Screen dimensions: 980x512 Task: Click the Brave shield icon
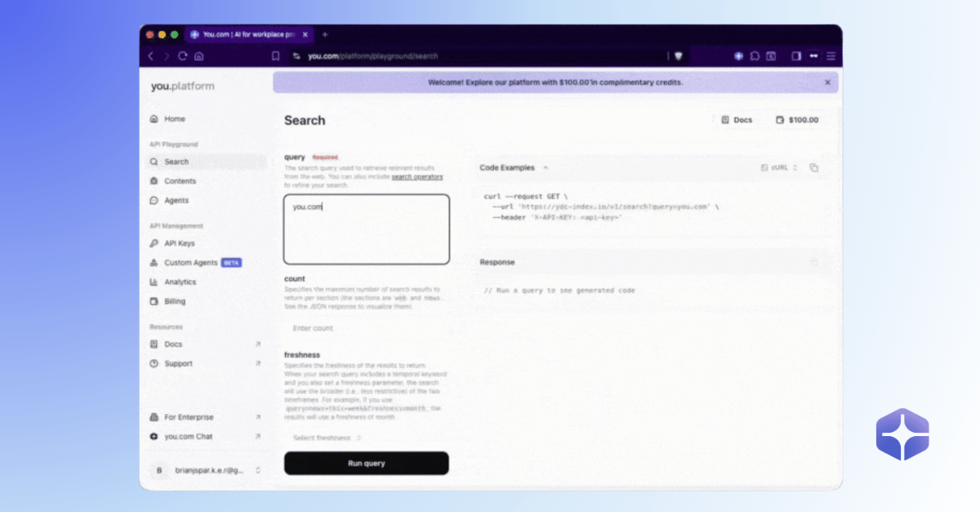pyautogui.click(x=677, y=56)
